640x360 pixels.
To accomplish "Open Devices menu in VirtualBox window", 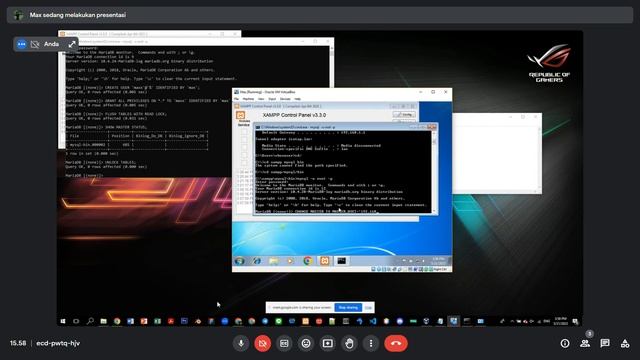I will pos(285,99).
